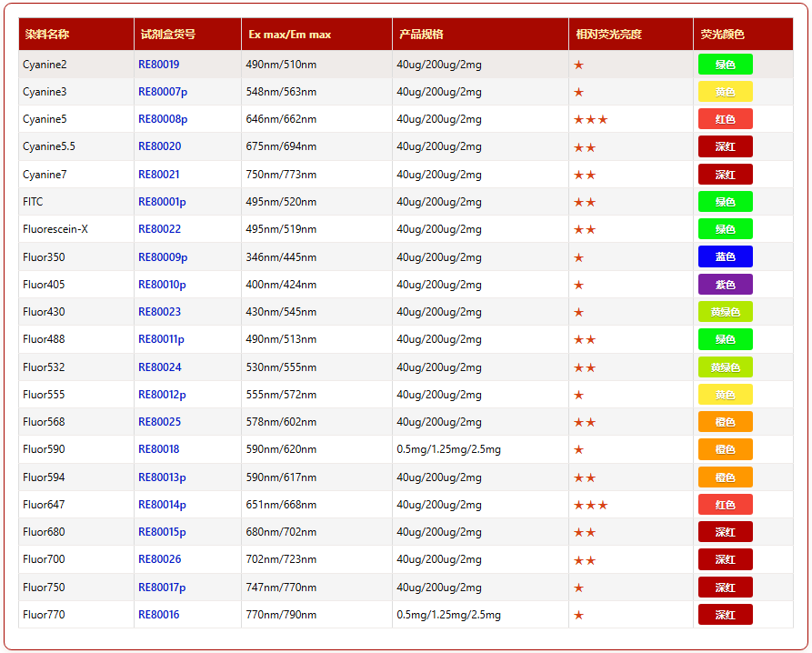Click the green swatch in Cyanine2 row
812x653 pixels.
coord(725,65)
